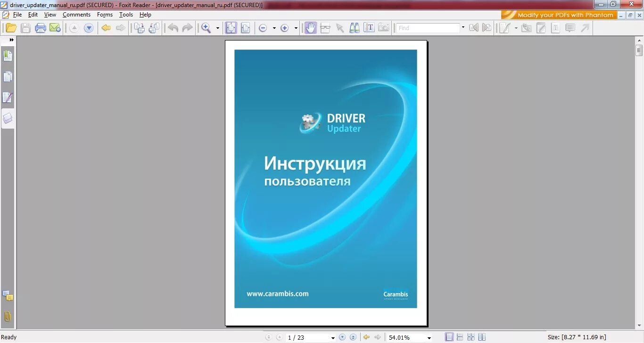
Task: Open the Bookmarks side panel
Action: (x=8, y=56)
